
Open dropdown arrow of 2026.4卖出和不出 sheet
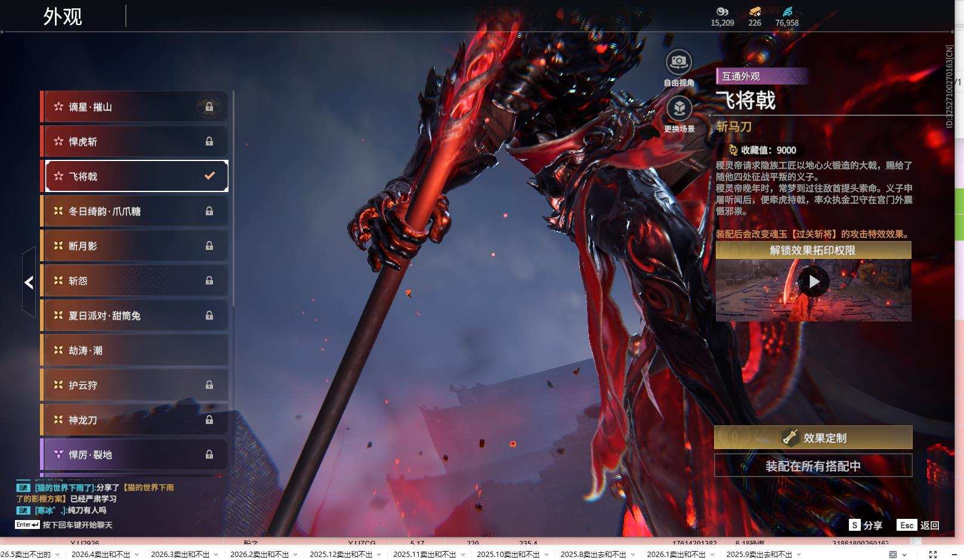click(x=137, y=555)
